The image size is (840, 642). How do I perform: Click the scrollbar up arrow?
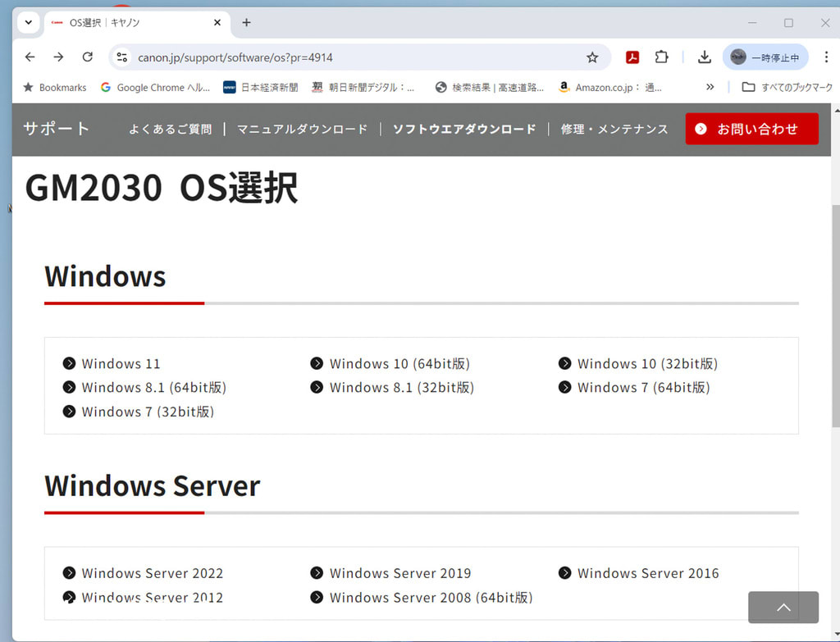coord(836,109)
